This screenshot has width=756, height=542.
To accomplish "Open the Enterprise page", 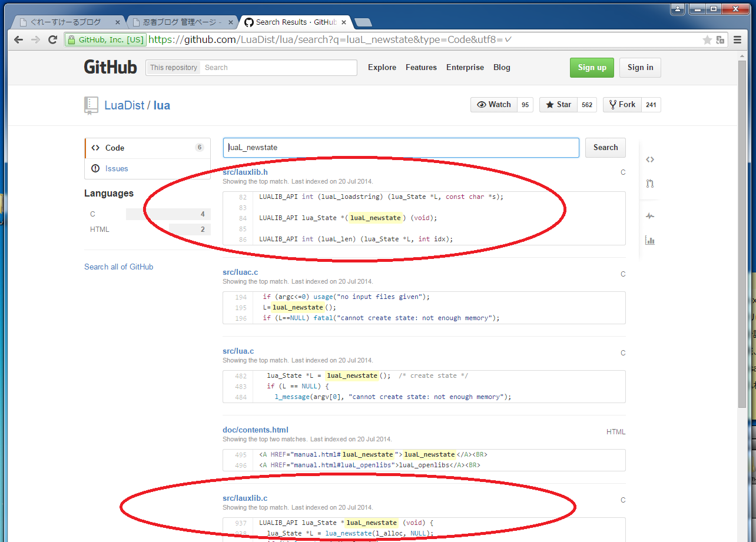I will [465, 67].
